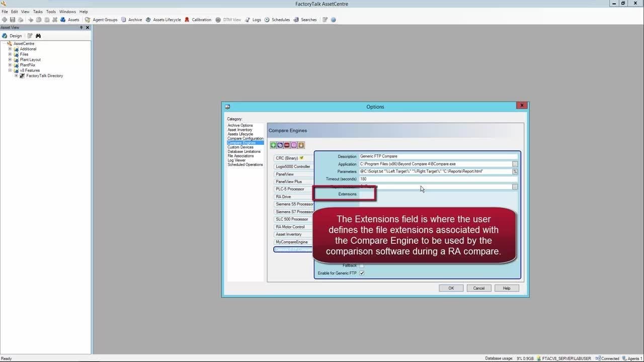Click the percent button beside Parameters

pyautogui.click(x=515, y=171)
